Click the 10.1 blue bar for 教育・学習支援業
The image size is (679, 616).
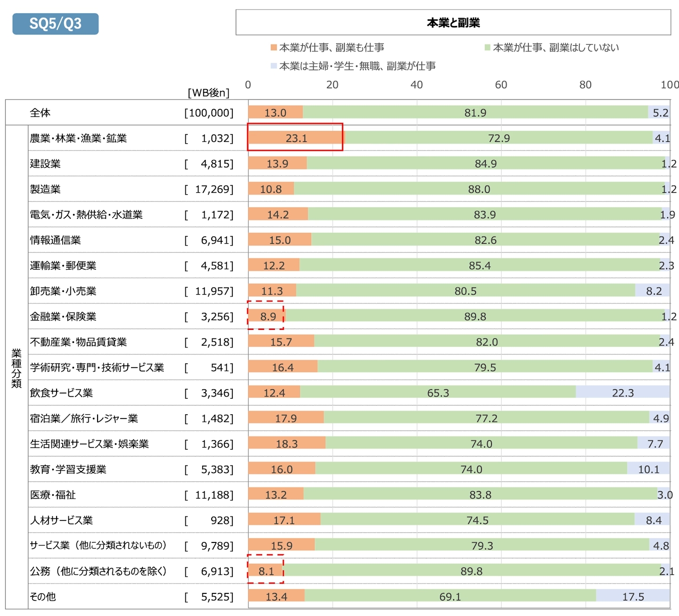tap(648, 468)
